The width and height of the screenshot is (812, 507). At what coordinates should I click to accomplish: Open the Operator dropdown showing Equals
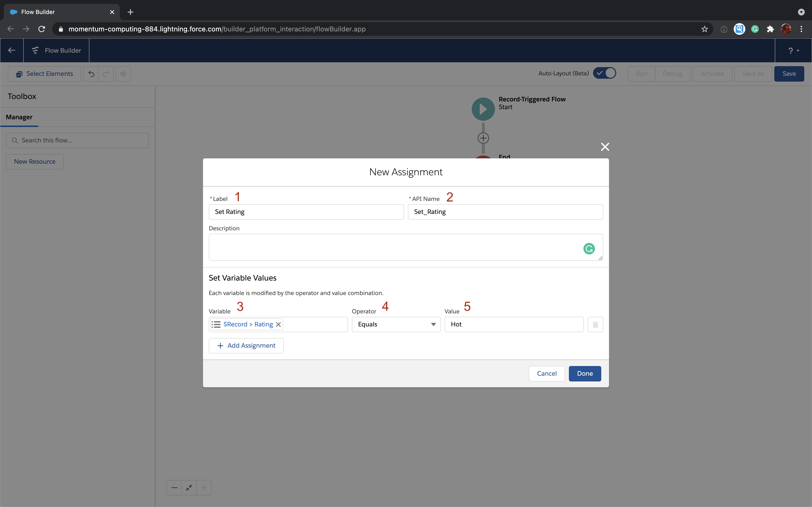(396, 324)
